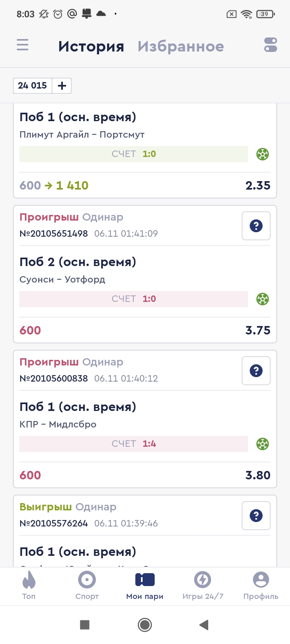
Task: Open Игры 24/7 section
Action: (203, 585)
